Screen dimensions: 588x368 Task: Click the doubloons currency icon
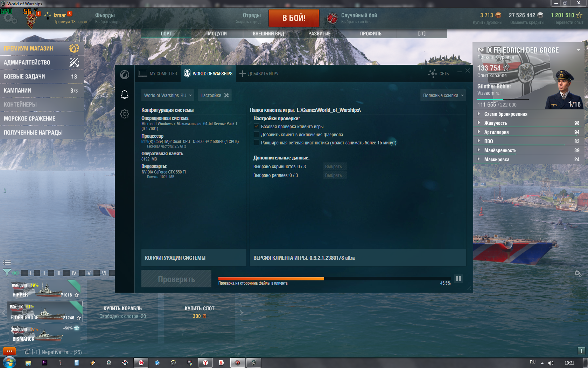[x=498, y=15]
